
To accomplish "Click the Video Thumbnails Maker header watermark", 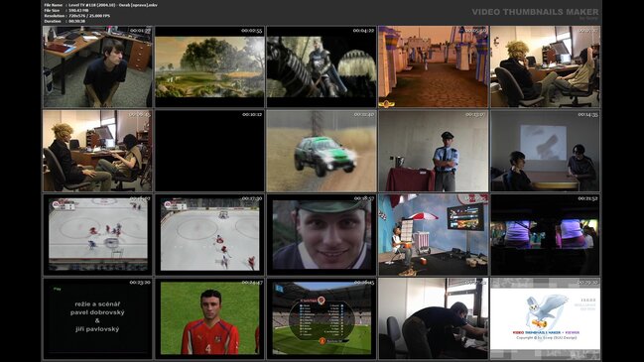I will pyautogui.click(x=535, y=12).
